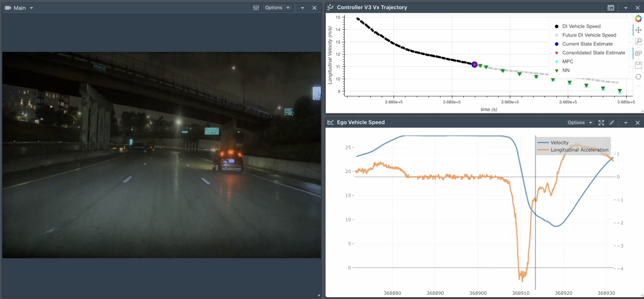Open the console icon in Controller panel header

coord(611,8)
